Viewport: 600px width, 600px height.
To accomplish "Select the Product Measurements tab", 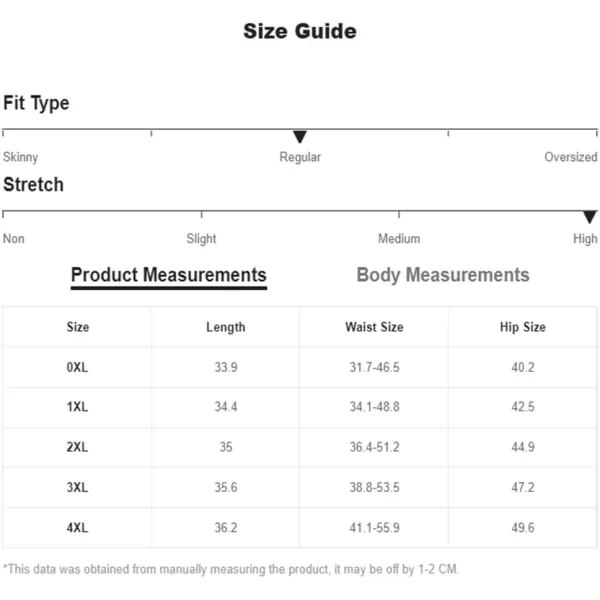I will tap(169, 276).
